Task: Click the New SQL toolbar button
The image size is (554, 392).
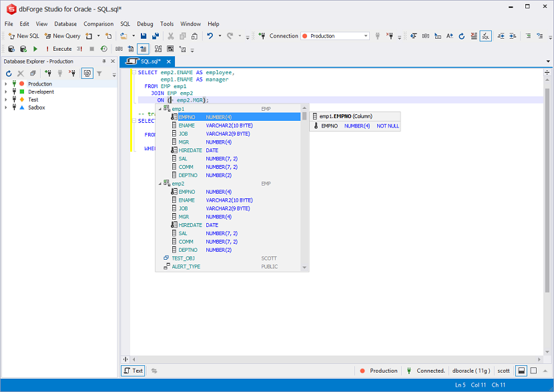Action: point(23,36)
